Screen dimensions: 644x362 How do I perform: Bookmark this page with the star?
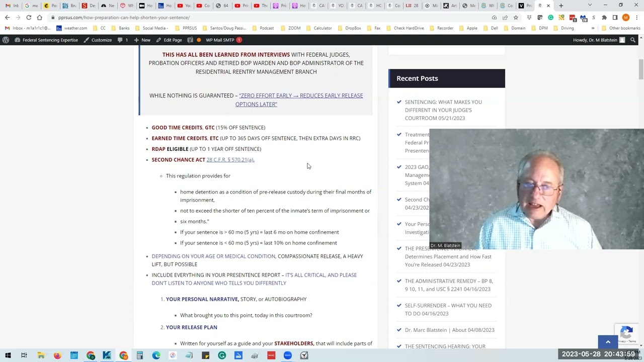516,18
